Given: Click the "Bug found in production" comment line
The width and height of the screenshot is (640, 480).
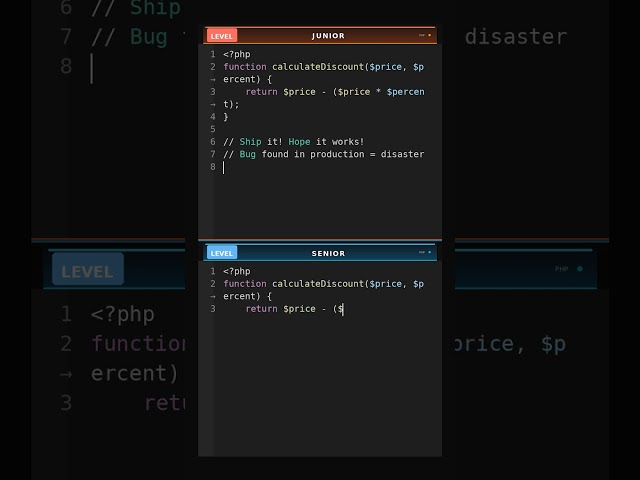Looking at the screenshot, I should (324, 154).
